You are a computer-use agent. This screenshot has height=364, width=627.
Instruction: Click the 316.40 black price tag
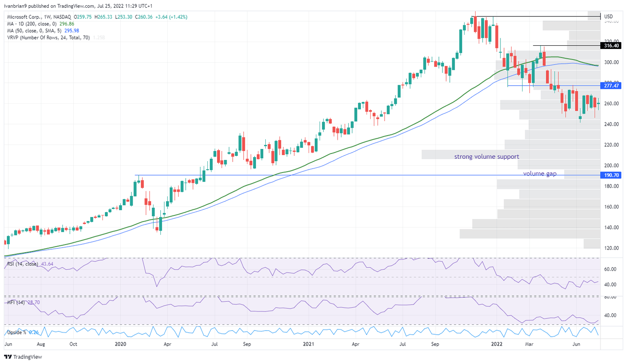coord(611,46)
